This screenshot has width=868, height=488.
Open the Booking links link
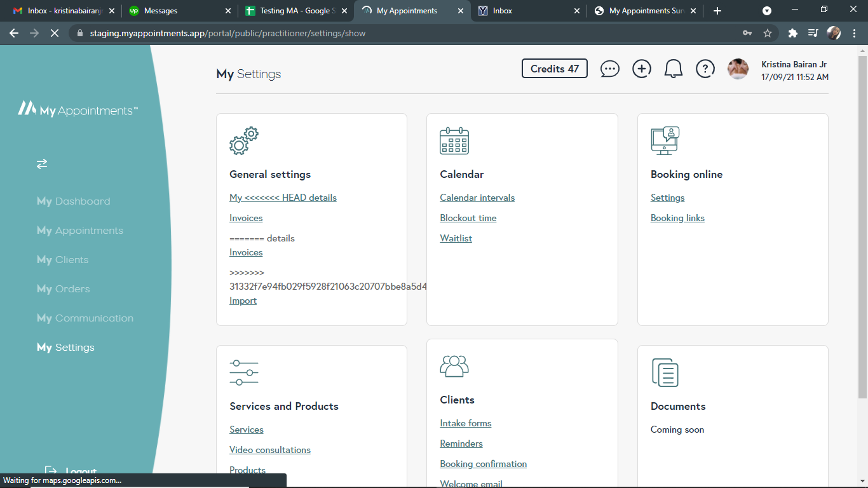677,218
